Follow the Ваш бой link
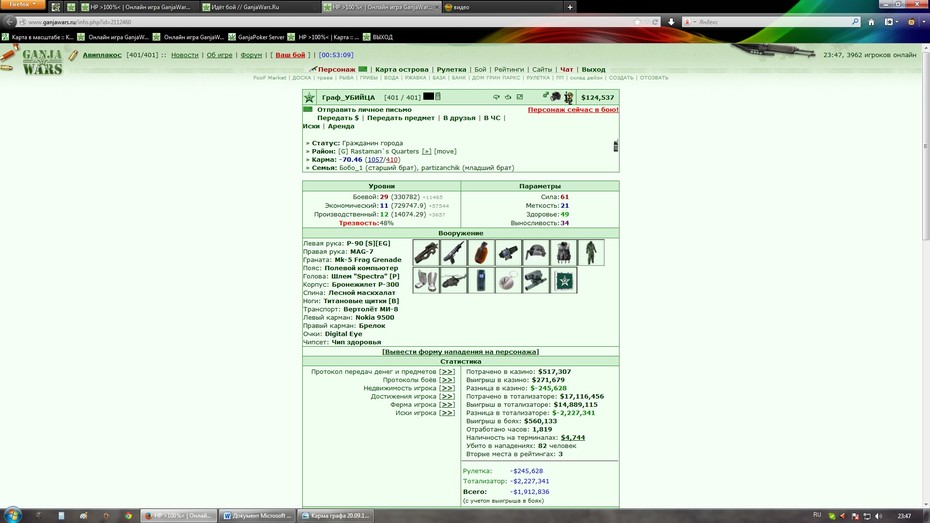This screenshot has height=523, width=930. (290, 55)
